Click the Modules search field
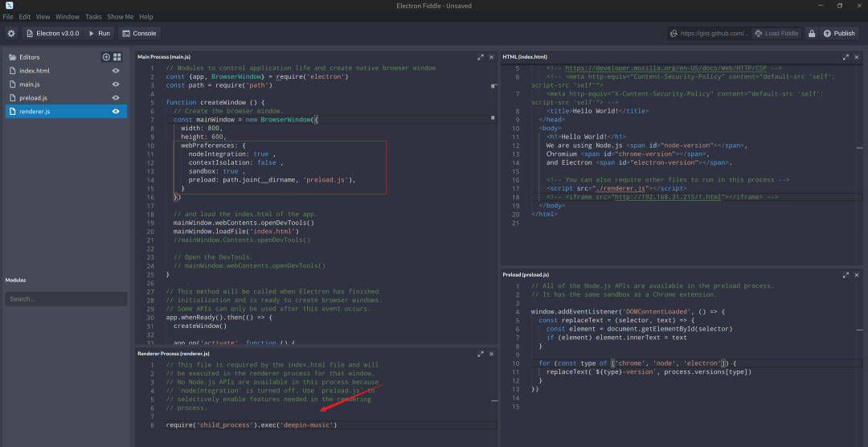Viewport: 868px width, 447px height. (x=66, y=299)
